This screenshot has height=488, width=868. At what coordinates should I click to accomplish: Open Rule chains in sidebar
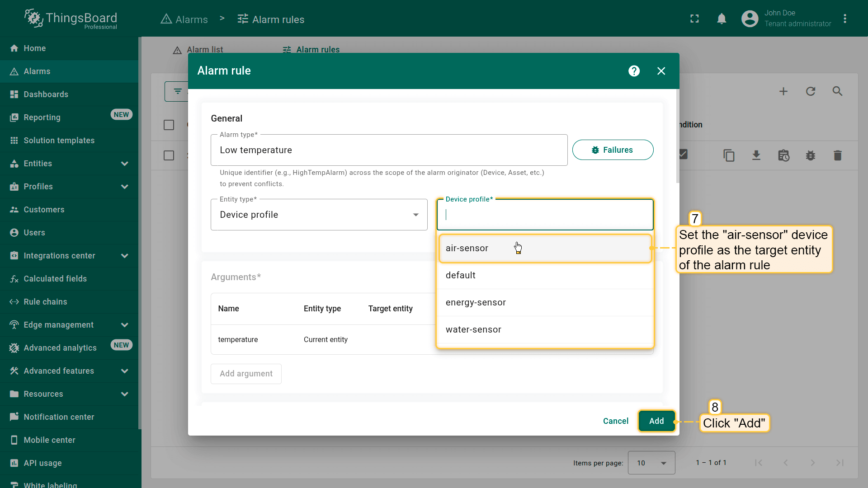(x=45, y=302)
